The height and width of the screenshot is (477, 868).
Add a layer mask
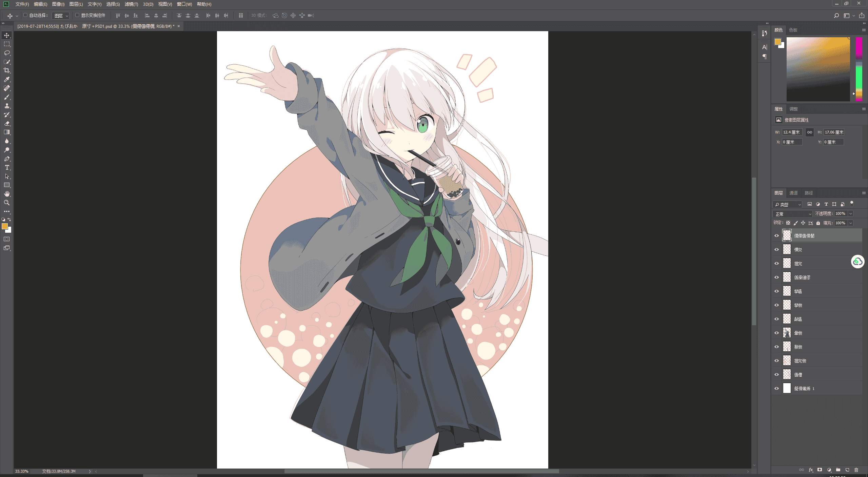820,470
